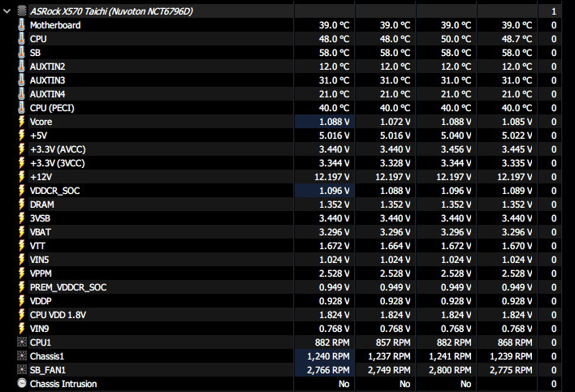Click the lightning bolt icon next to VBAT
This screenshot has width=575, height=392.
(22, 232)
